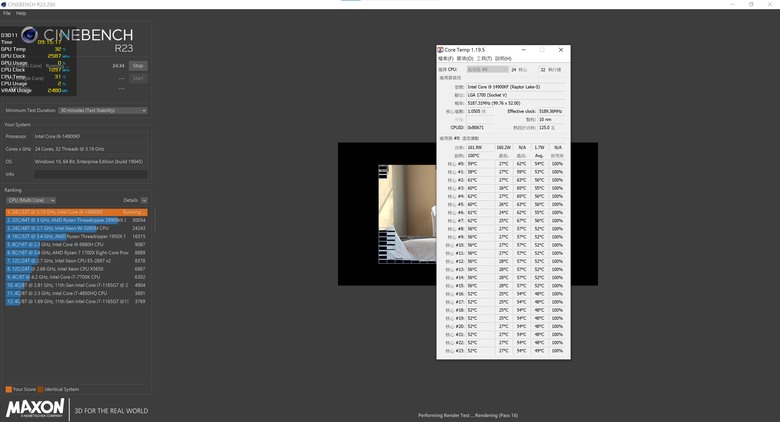
Task: Open the CPU (Multi Core) ranking dropdown
Action: tap(31, 200)
